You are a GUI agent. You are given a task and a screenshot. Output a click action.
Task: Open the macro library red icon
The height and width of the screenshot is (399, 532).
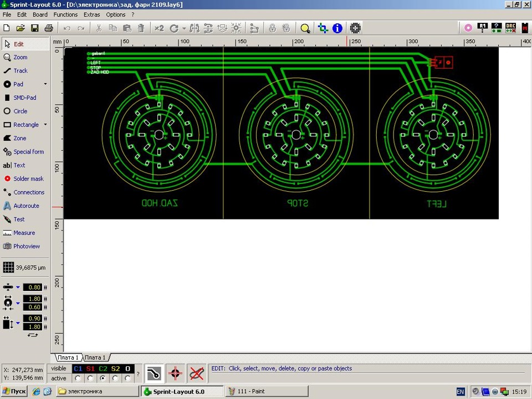[525, 28]
